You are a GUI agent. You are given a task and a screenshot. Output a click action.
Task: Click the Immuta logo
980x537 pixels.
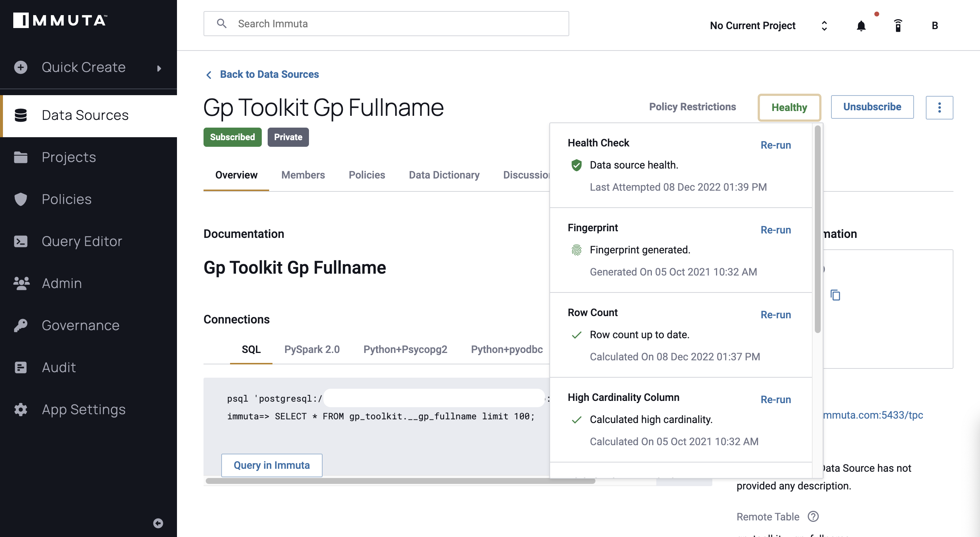[60, 20]
